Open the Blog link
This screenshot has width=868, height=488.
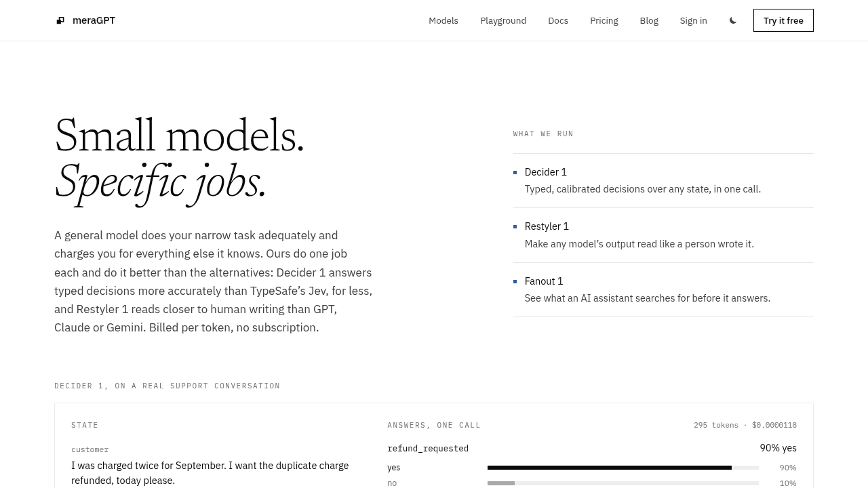[649, 20]
